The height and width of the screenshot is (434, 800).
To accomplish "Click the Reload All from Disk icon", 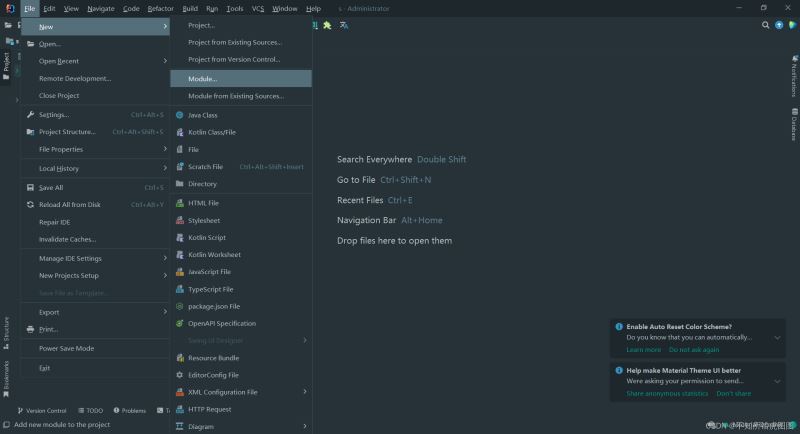I will point(31,205).
